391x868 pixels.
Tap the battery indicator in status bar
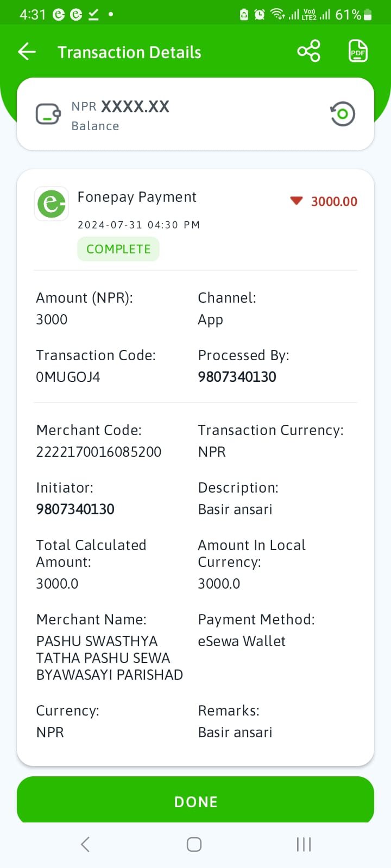pos(368,15)
